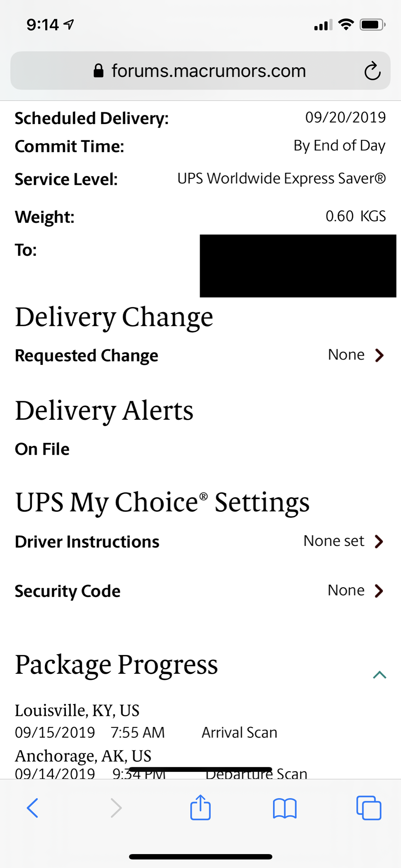
Task: Select the Requested Change 'None' value
Action: [346, 355]
